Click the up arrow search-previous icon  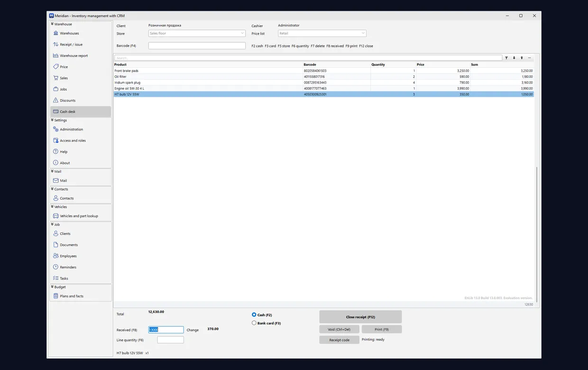click(522, 58)
